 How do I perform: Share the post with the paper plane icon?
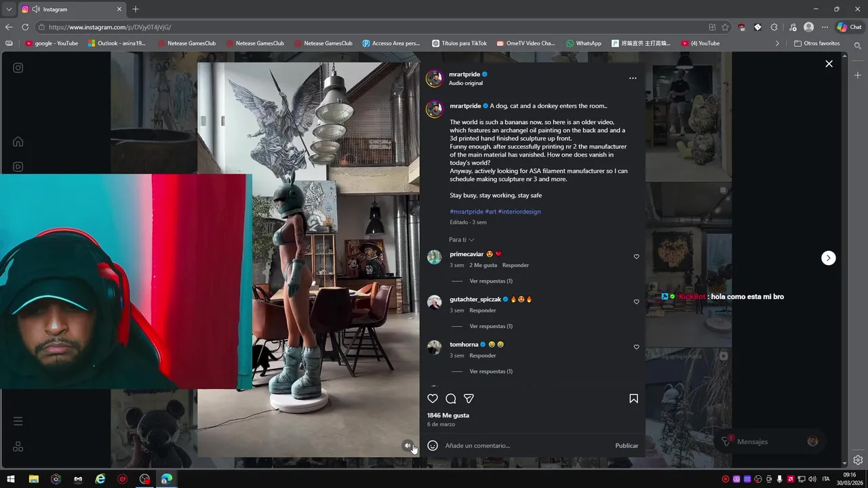point(469,399)
